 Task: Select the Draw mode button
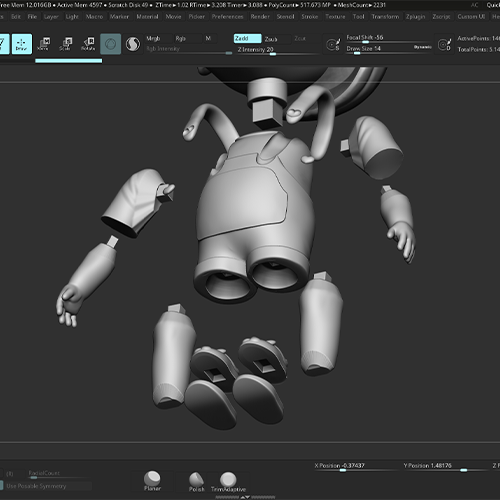tap(22, 44)
